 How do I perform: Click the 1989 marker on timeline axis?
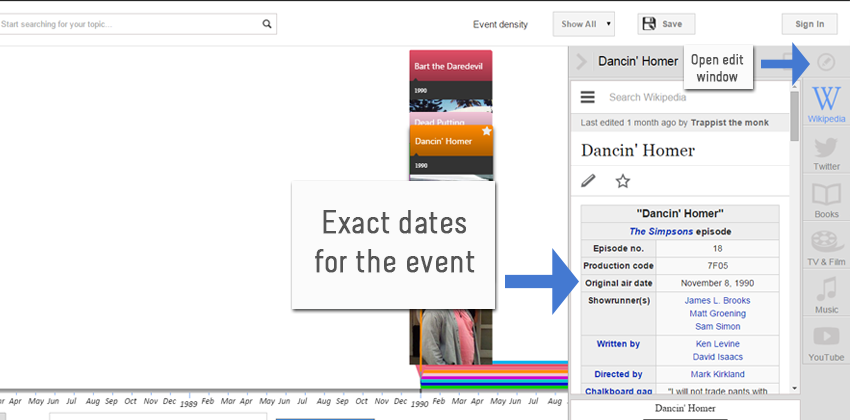[x=189, y=404]
